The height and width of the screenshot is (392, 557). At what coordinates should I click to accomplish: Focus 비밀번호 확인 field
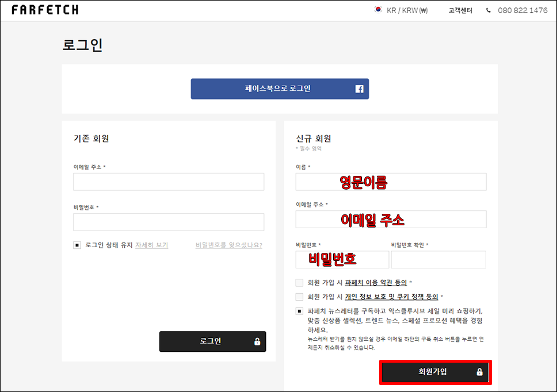point(438,260)
